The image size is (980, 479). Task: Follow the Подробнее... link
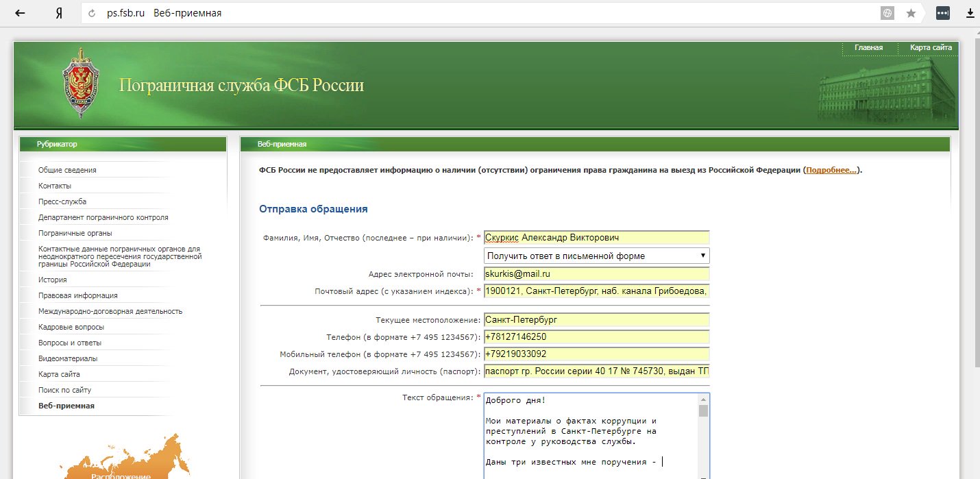click(831, 170)
